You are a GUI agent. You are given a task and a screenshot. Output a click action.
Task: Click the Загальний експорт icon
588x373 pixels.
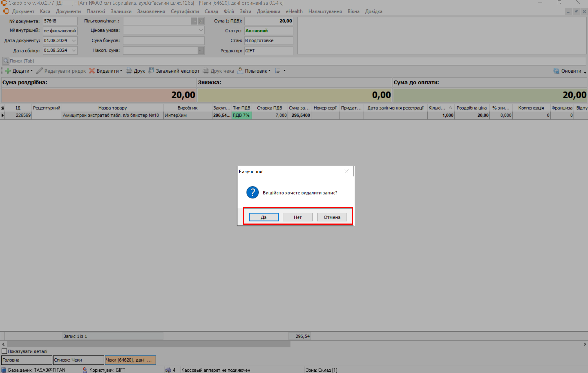pyautogui.click(x=151, y=71)
